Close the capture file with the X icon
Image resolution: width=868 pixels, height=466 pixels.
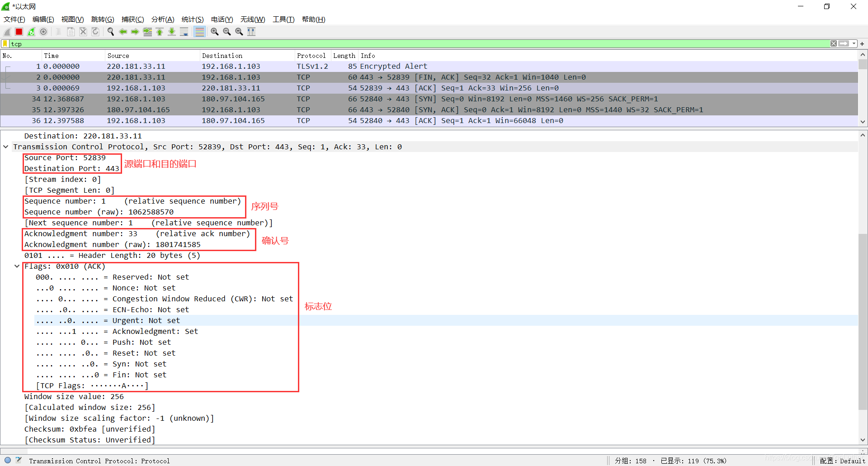tap(83, 32)
